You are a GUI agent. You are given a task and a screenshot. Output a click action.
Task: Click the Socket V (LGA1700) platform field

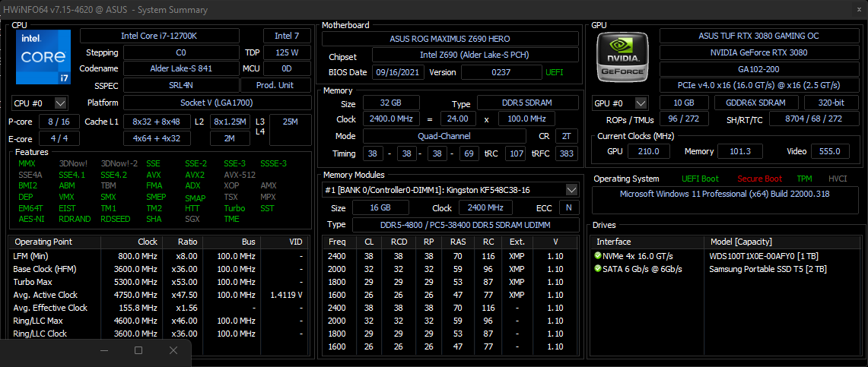[x=217, y=103]
